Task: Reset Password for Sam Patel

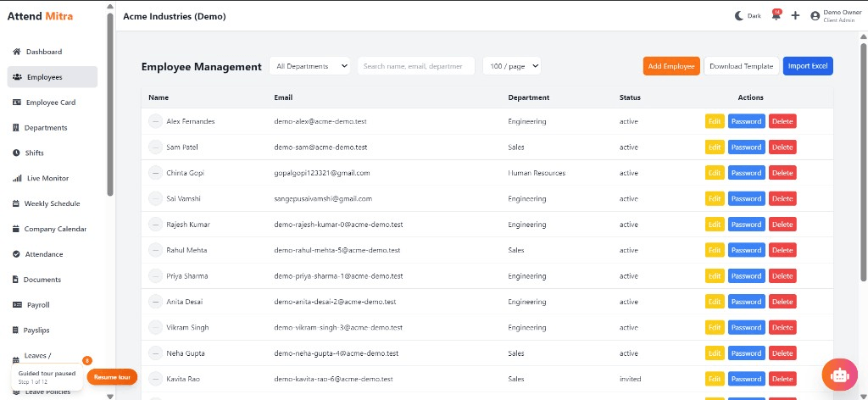Action: coord(746,147)
